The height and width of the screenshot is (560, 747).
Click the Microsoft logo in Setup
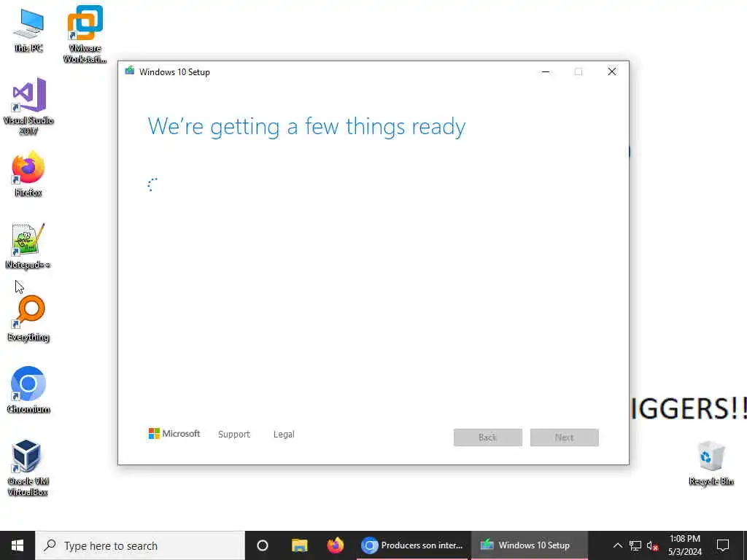pyautogui.click(x=174, y=434)
